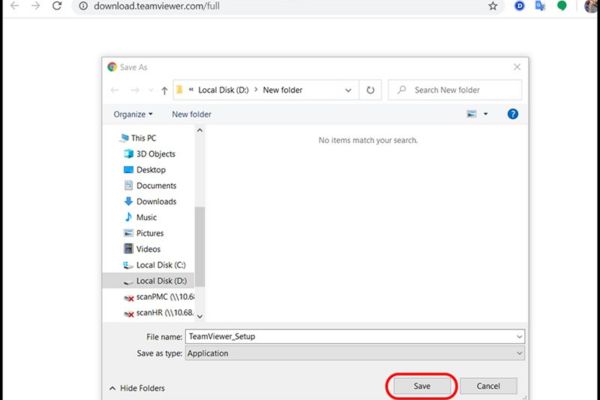Click the dialog forward arrow
This screenshot has width=600, height=400.
pyautogui.click(x=135, y=90)
